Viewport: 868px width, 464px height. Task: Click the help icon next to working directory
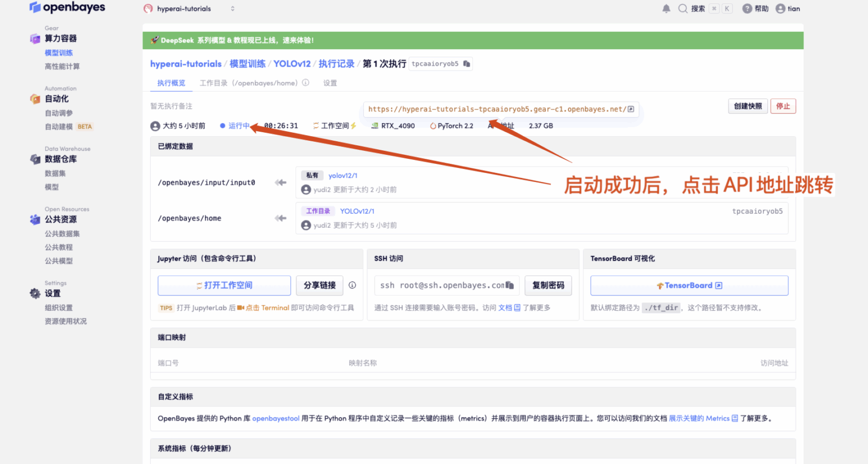point(306,83)
